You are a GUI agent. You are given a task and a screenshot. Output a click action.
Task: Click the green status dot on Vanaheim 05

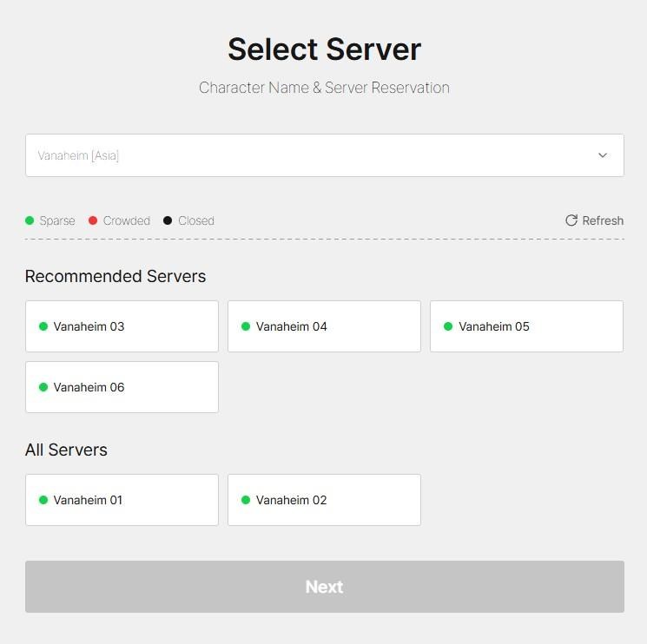coord(448,326)
